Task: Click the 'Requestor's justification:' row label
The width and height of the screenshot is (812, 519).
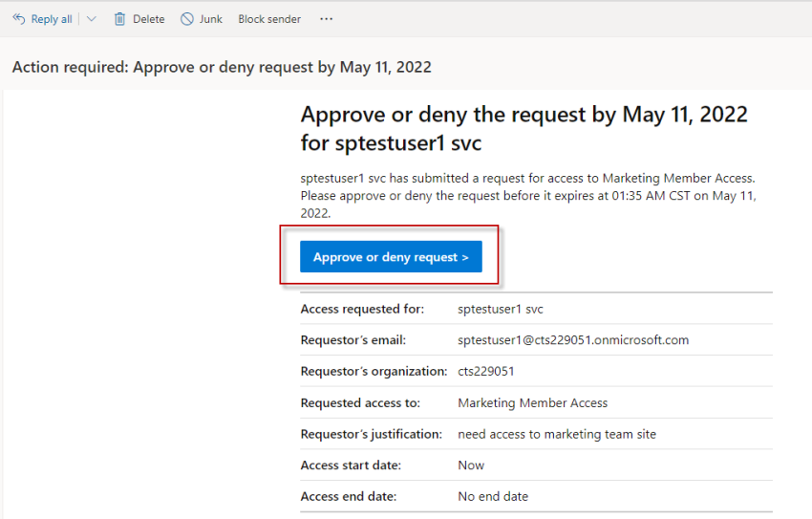Action: [371, 434]
